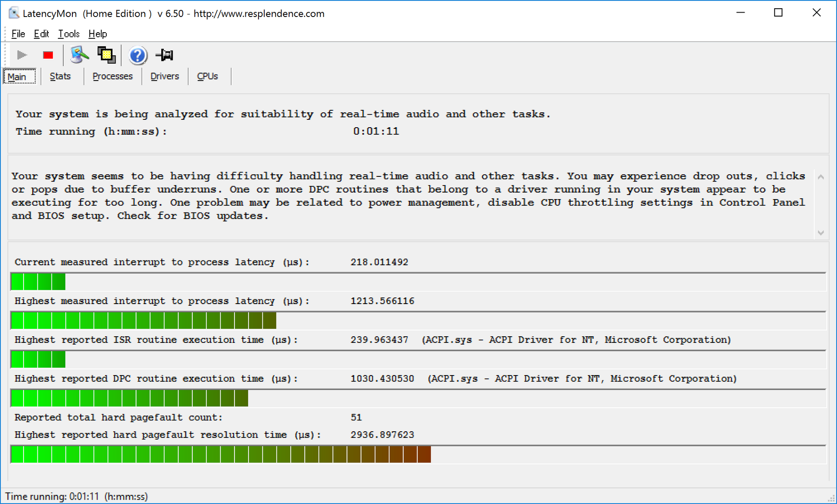Click the hard pagefault resolution time bar

pos(221,454)
